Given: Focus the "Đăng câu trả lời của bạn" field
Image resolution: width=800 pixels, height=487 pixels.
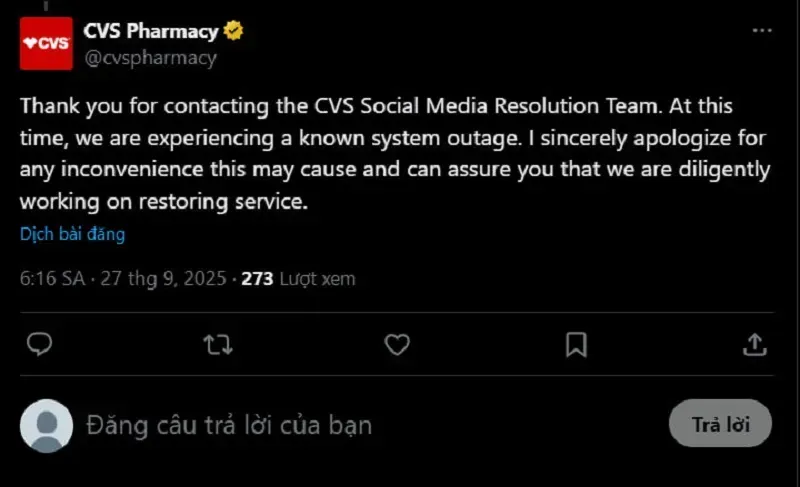Looking at the screenshot, I should coord(230,425).
